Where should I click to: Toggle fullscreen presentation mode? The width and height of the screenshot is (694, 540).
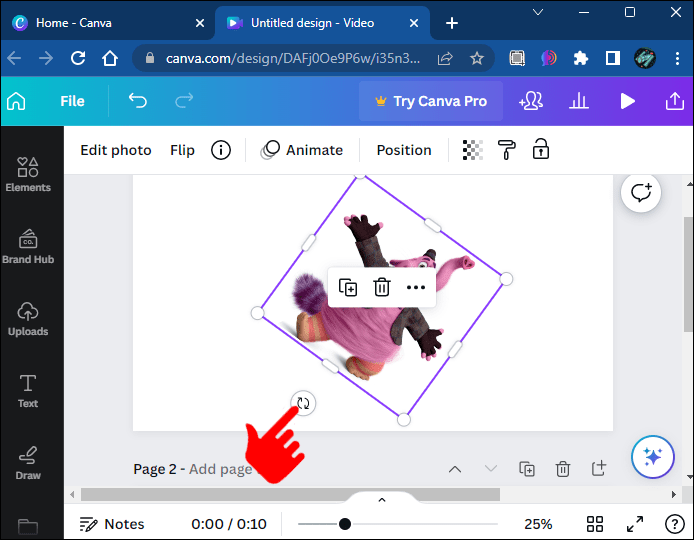click(x=635, y=524)
